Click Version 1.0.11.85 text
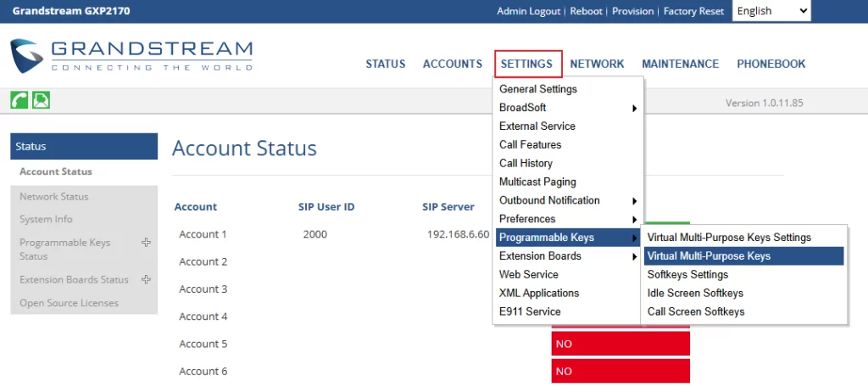 [765, 104]
